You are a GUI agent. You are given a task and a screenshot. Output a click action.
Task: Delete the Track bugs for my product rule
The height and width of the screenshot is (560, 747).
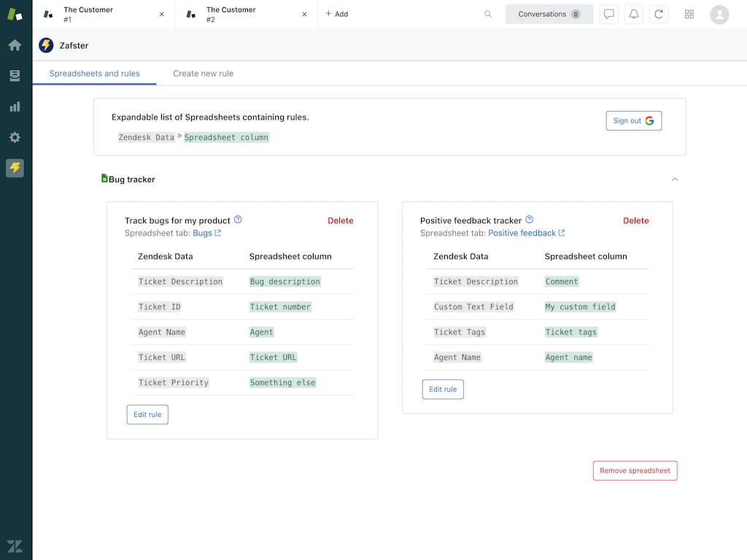tap(340, 221)
